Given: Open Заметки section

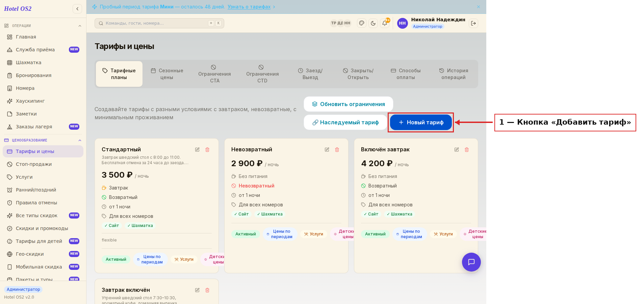Looking at the screenshot, I should pos(43,114).
